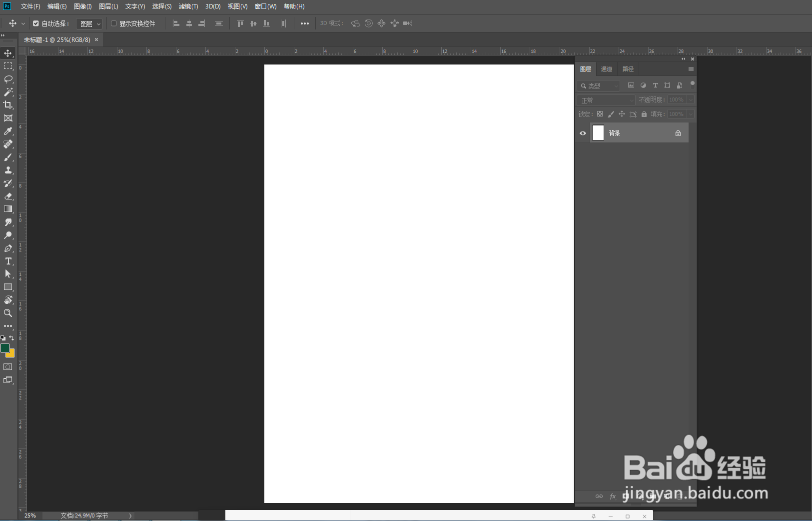
Task: Open the 填充 fill slider arrow
Action: (x=691, y=114)
